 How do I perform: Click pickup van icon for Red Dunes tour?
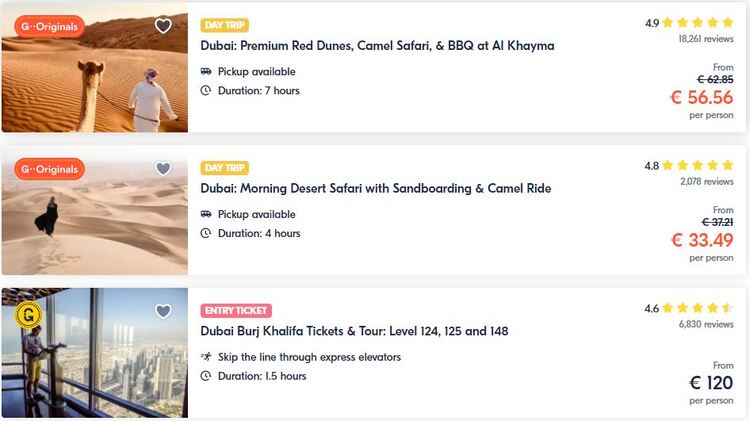coord(206,71)
